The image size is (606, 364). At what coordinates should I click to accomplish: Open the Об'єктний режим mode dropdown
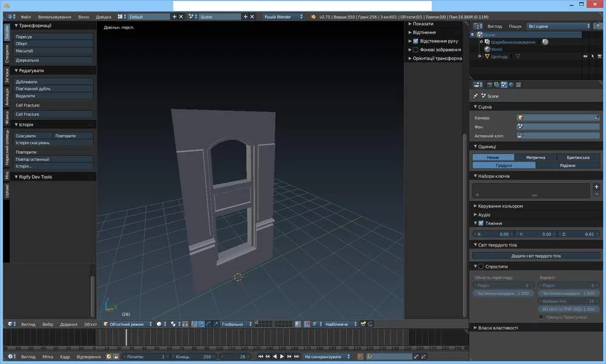pos(126,324)
